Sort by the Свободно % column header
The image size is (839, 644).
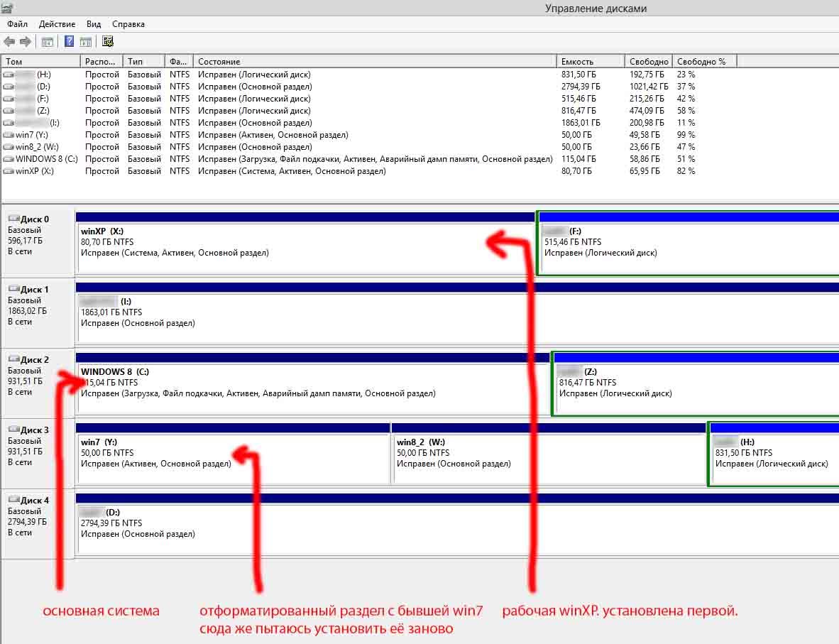pyautogui.click(x=705, y=62)
